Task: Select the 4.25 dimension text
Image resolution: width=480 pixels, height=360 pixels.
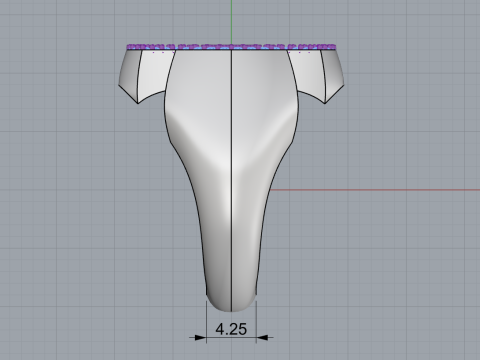Action: (231, 329)
